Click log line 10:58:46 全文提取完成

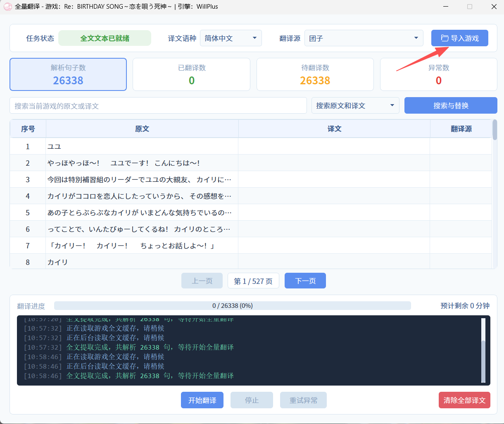point(129,376)
